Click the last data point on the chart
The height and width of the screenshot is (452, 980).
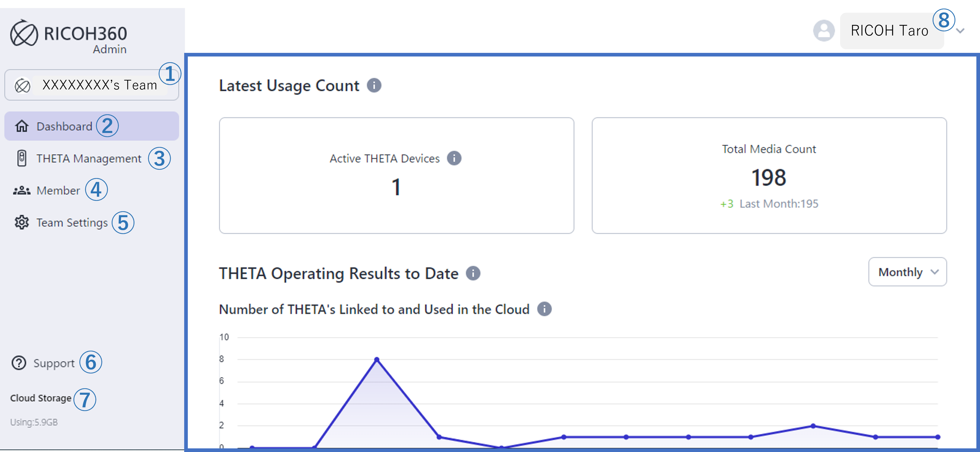[x=938, y=437]
